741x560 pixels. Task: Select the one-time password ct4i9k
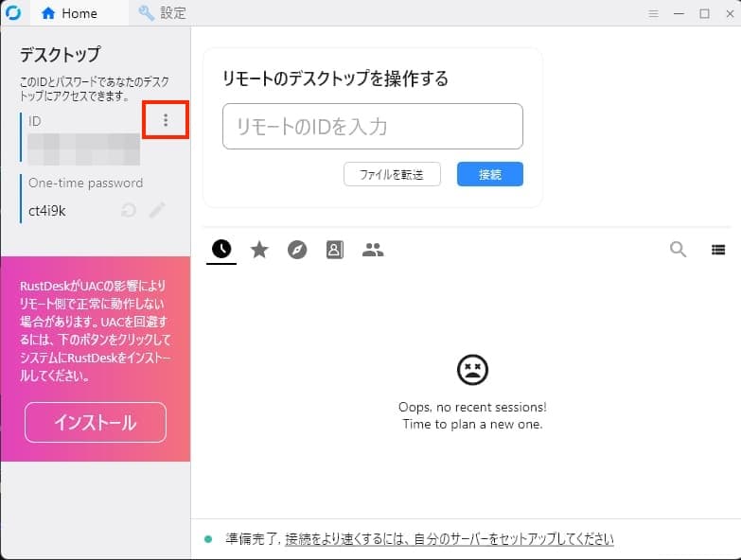(46, 211)
